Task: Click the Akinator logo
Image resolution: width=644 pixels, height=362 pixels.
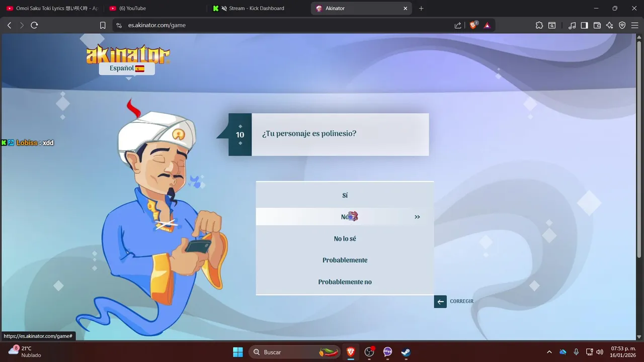Action: click(128, 55)
